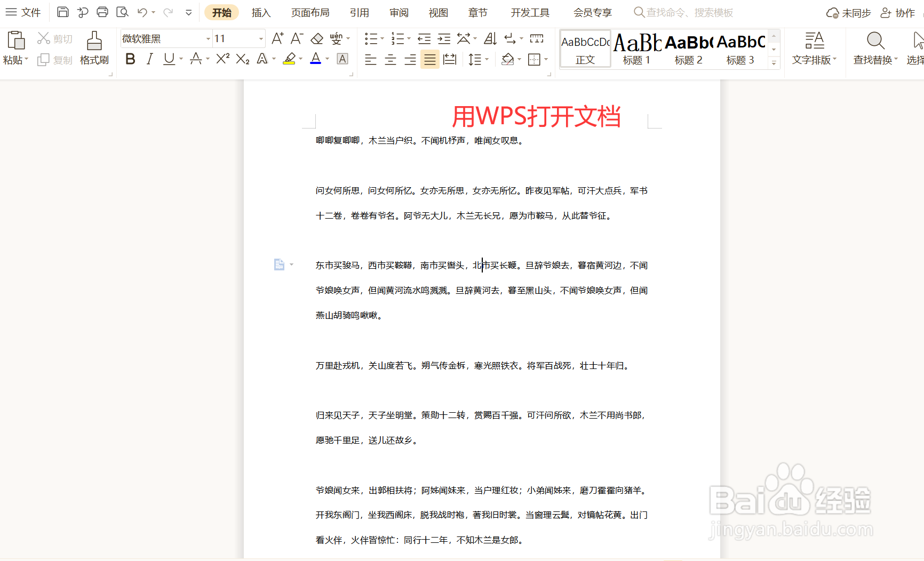Viewport: 924px width, 561px height.
Task: Expand the line spacing dropdown arrow
Action: (x=487, y=59)
